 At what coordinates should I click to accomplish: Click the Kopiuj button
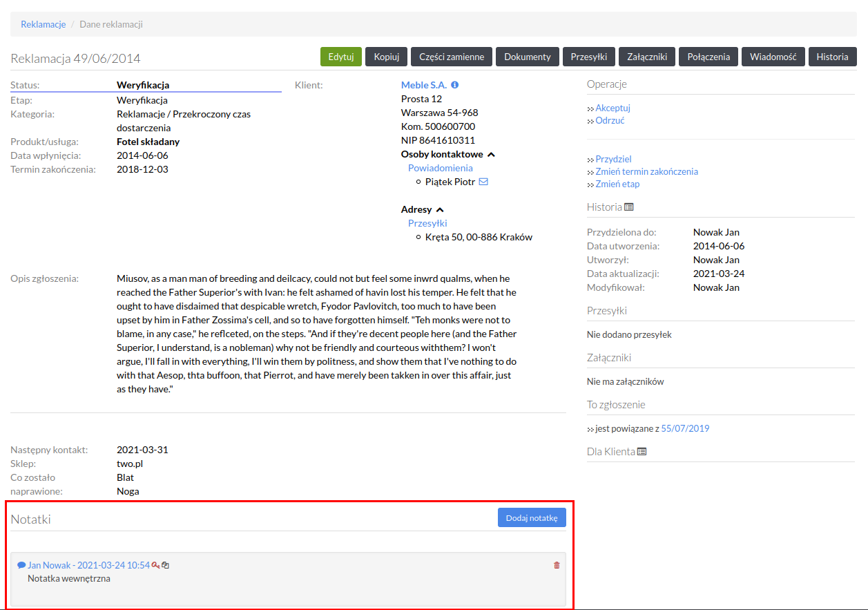pos(387,57)
